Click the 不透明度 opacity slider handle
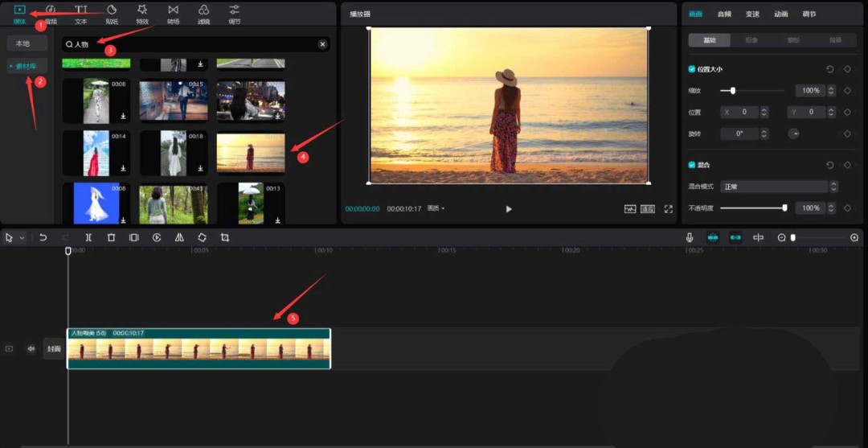The width and height of the screenshot is (868, 448). point(784,208)
